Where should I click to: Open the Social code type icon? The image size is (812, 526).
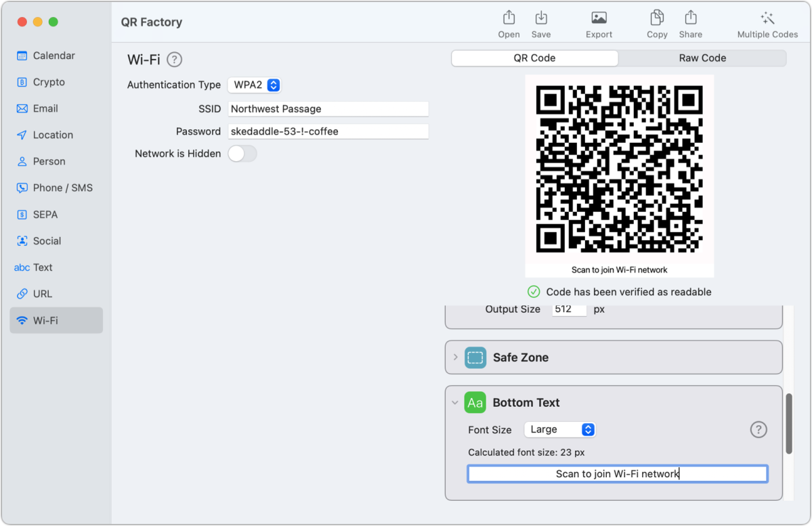point(22,241)
